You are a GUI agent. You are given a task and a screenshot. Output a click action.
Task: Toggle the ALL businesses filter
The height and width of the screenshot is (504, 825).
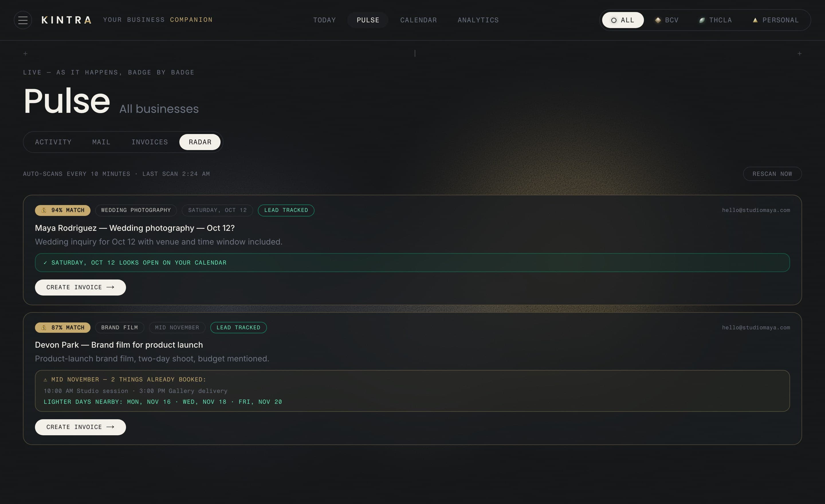pos(623,20)
